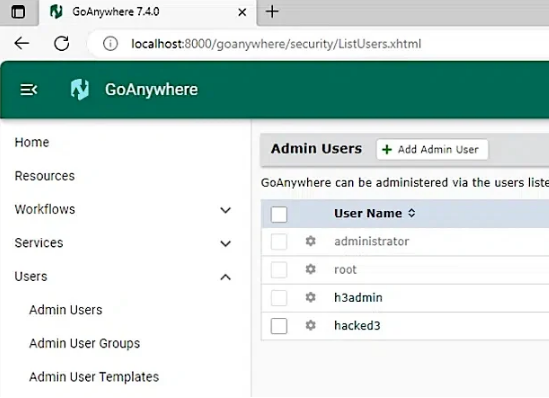Check the box for the administrator user
The width and height of the screenshot is (549, 398).
coord(279,242)
